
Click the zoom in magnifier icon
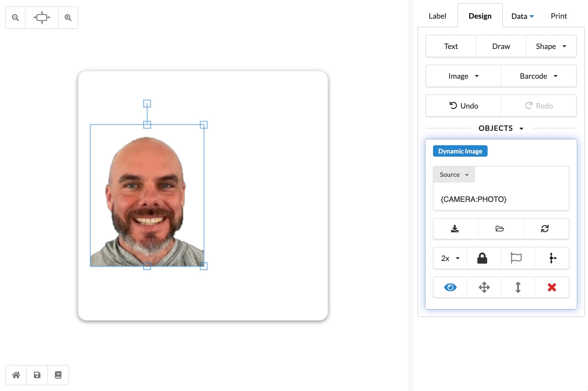tap(68, 18)
